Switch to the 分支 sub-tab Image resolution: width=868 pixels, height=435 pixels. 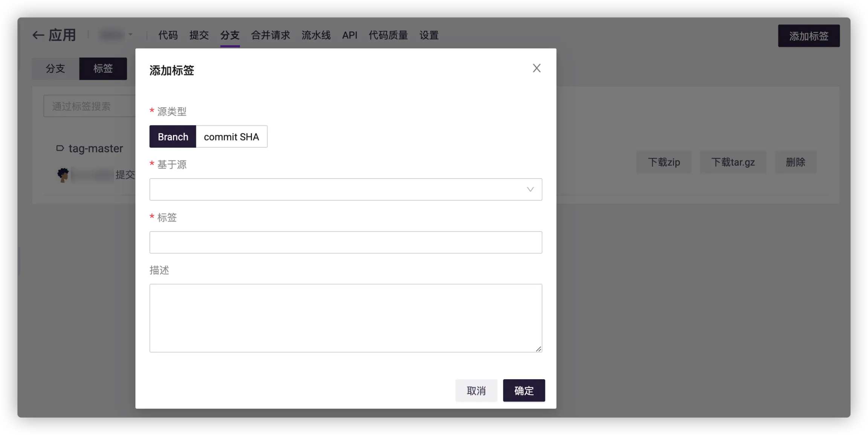tap(55, 69)
